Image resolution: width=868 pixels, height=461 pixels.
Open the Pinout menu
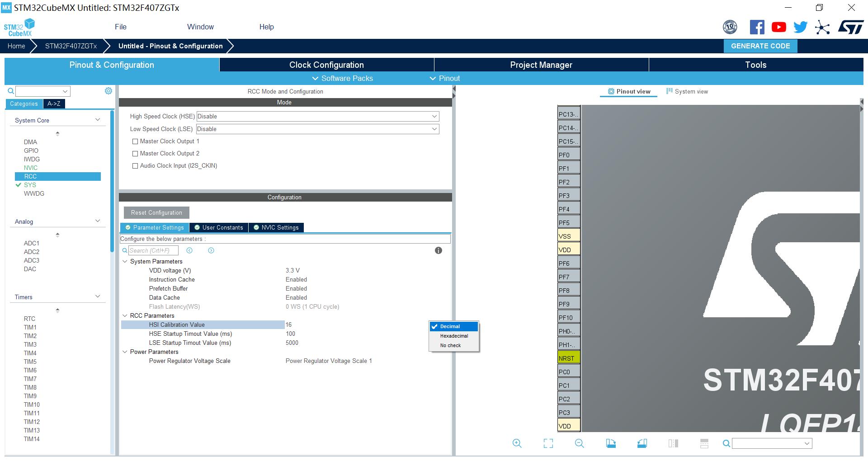point(444,79)
